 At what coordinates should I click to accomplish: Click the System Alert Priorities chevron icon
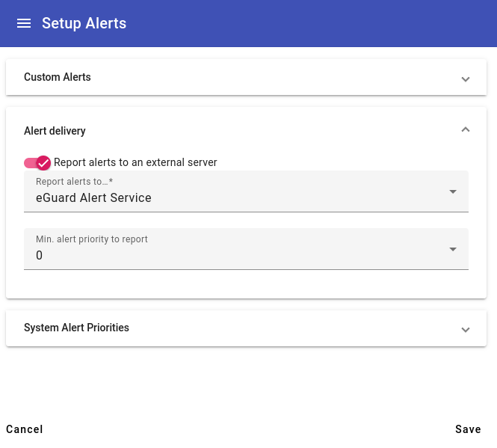pyautogui.click(x=466, y=330)
